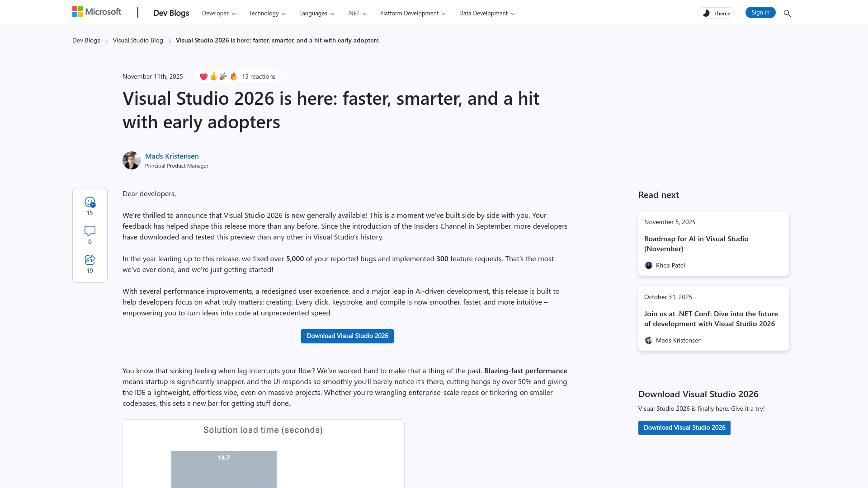
Task: Click Rhea Patel's avatar in Read next
Action: coord(649,265)
